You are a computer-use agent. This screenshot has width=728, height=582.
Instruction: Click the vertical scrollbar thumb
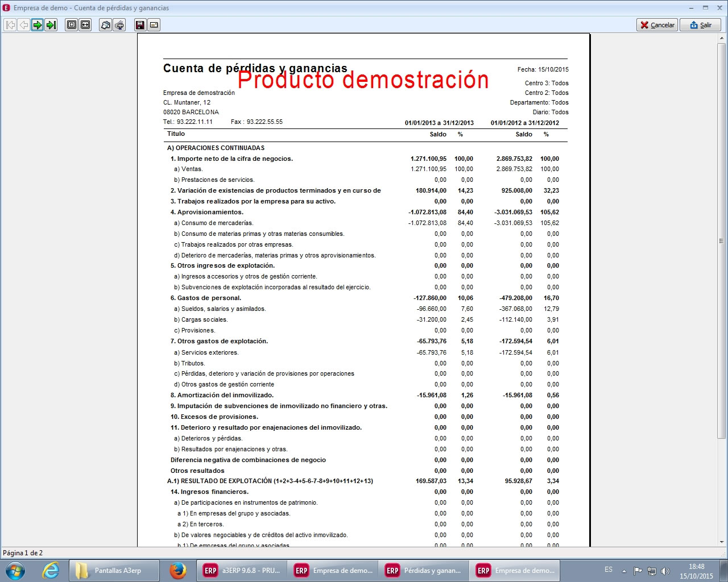pyautogui.click(x=722, y=240)
